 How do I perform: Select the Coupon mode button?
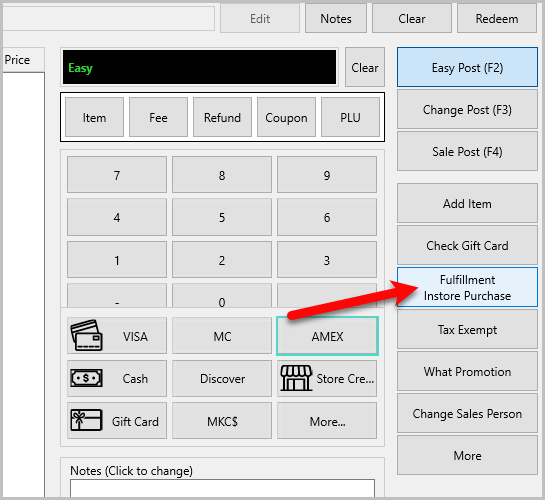(x=286, y=117)
